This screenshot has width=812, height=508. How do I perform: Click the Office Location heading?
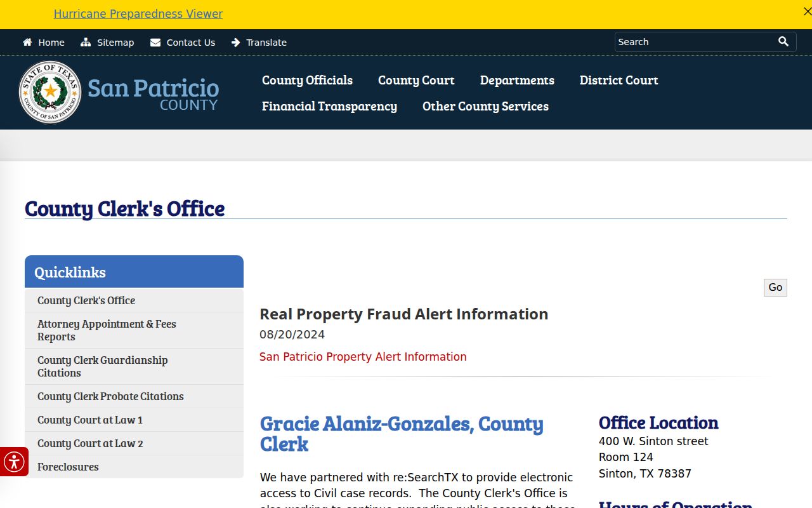pos(658,423)
